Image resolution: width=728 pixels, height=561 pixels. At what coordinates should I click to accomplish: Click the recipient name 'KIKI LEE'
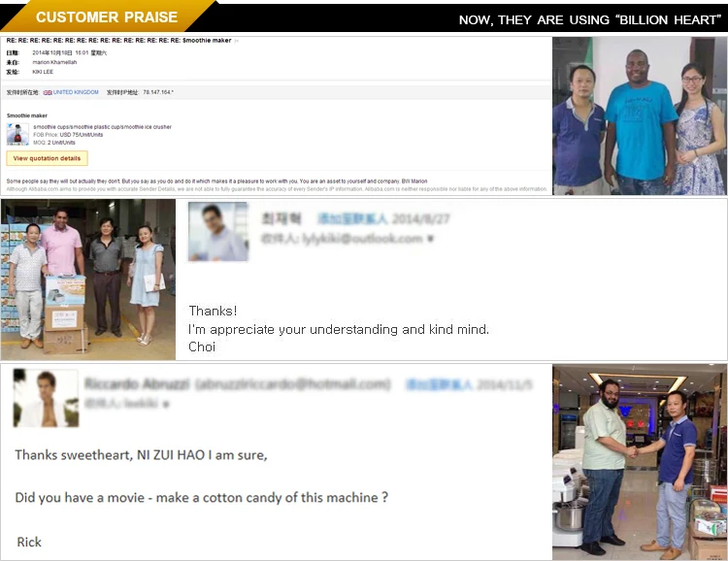pos(43,72)
